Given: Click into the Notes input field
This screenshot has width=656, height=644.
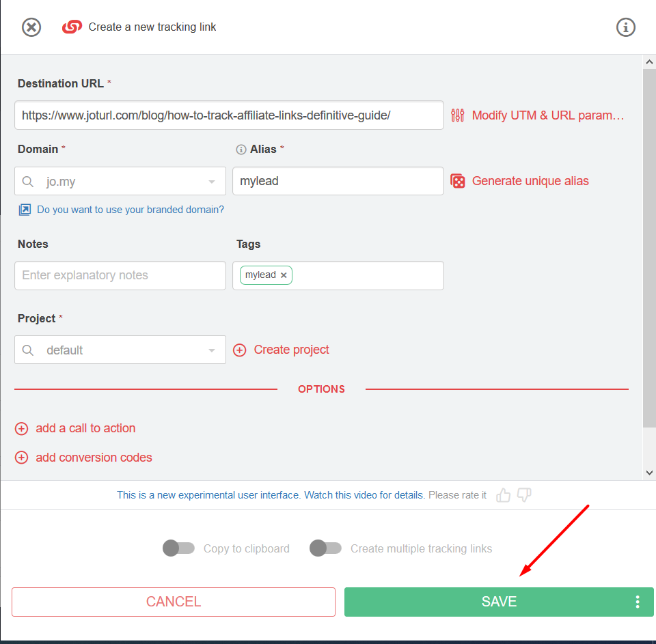Looking at the screenshot, I should (120, 275).
